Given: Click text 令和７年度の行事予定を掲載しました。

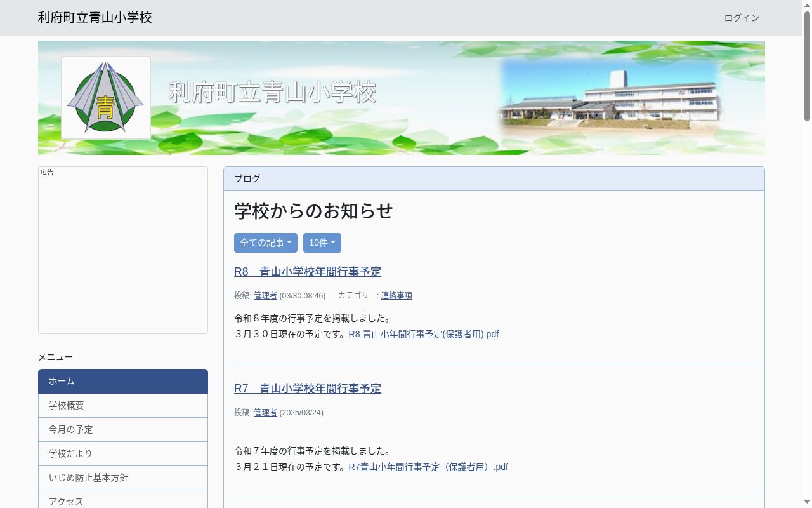Looking at the screenshot, I should (x=314, y=451).
